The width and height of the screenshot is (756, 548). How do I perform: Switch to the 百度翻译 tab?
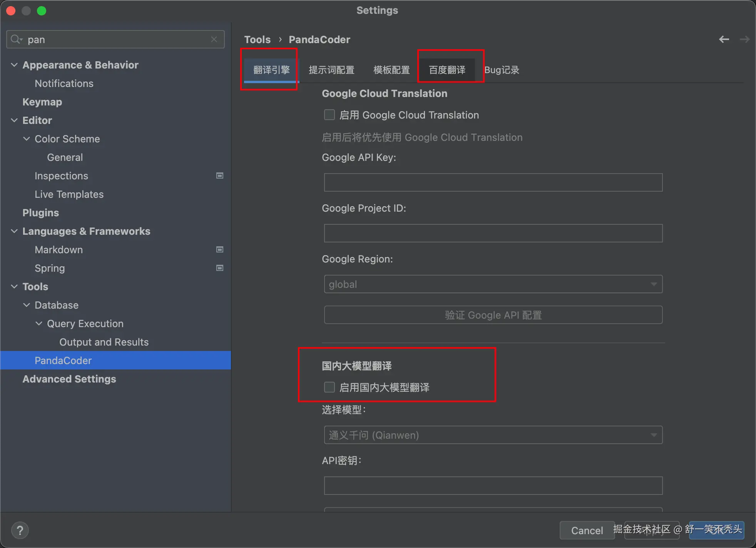pos(447,70)
